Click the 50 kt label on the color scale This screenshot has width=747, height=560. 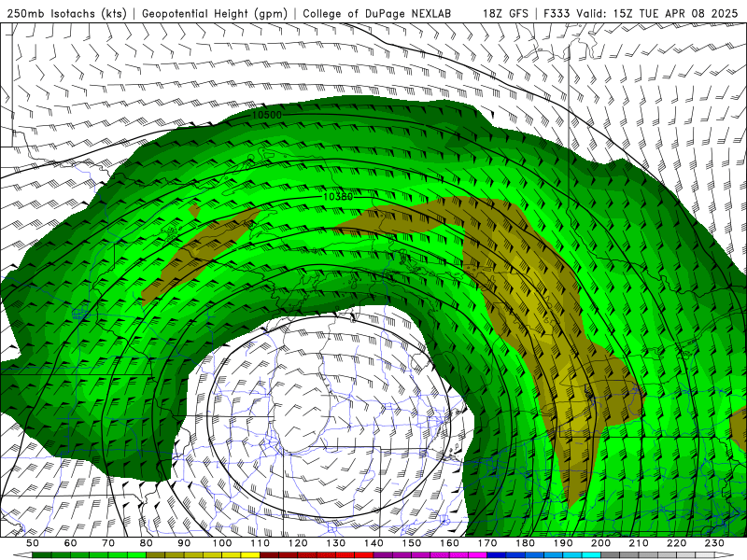[33, 543]
